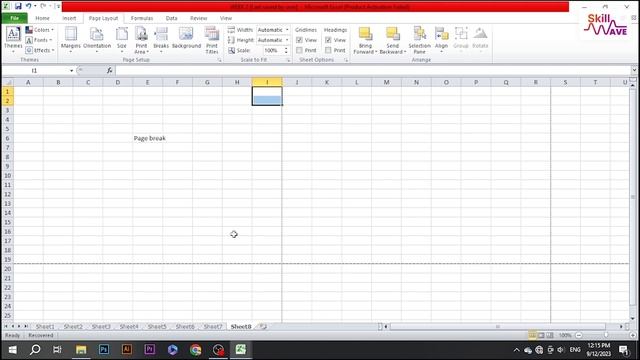Viewport: 640px width, 360px height.
Task: Open the Sheet Options dialog launcher
Action: tap(346, 60)
